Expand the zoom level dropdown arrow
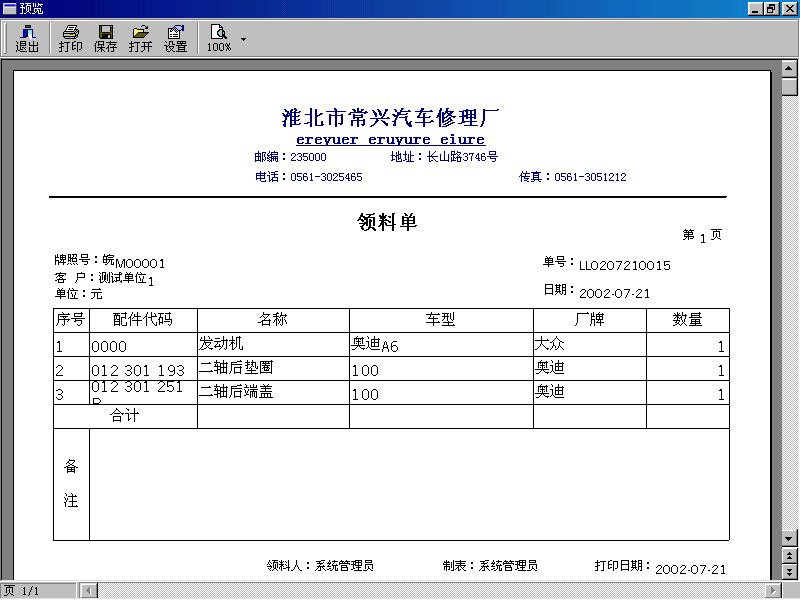The height and width of the screenshot is (600, 800). 243,39
